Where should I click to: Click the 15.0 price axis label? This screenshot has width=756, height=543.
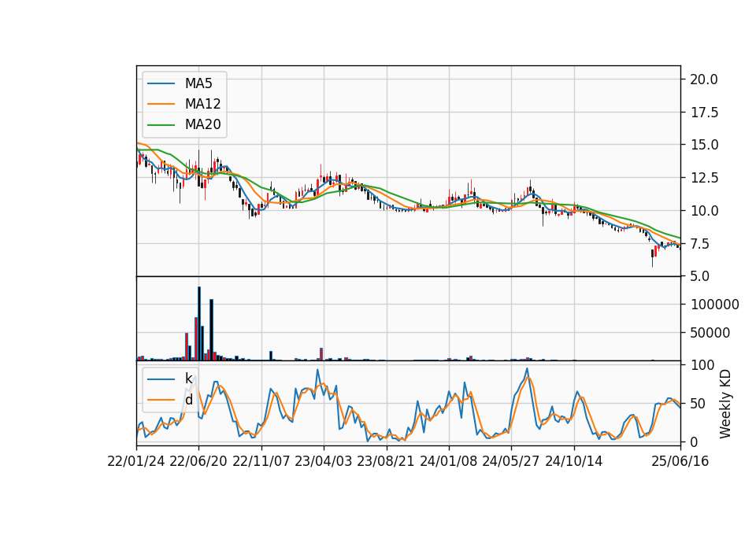coord(704,145)
